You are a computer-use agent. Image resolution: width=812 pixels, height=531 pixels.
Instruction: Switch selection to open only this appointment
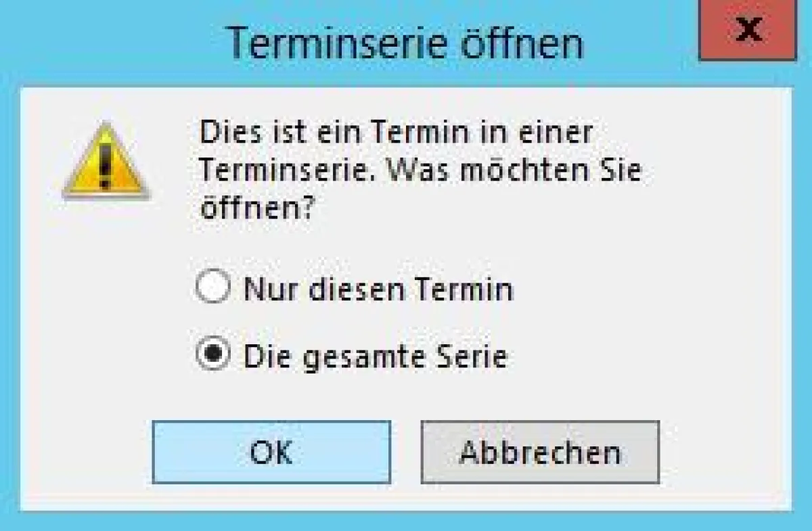tap(212, 288)
